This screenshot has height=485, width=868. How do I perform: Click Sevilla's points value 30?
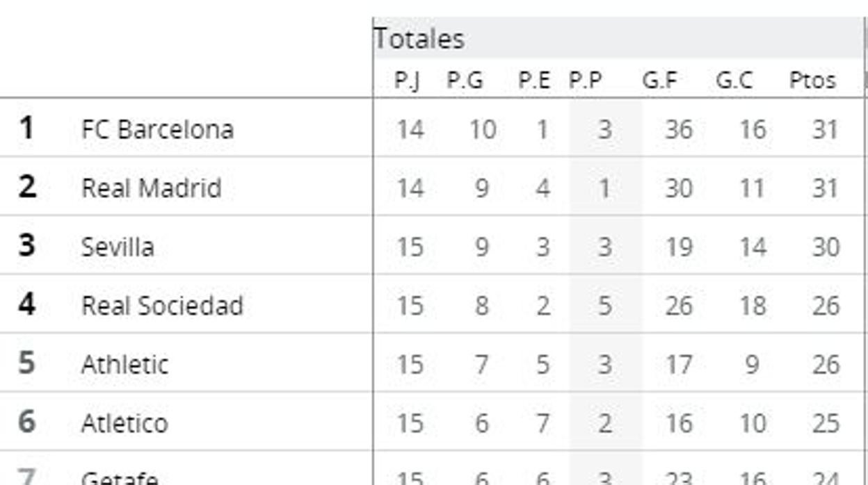click(x=826, y=247)
